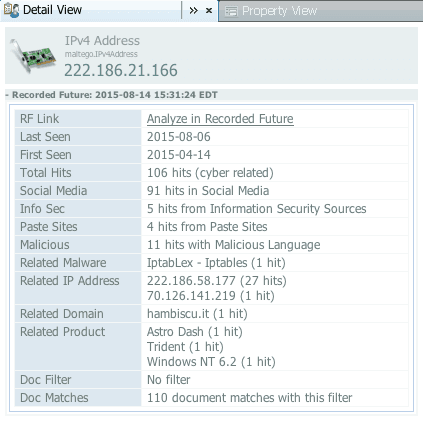Select the Astro Dash related product entry
423x421 pixels.
pos(195,332)
